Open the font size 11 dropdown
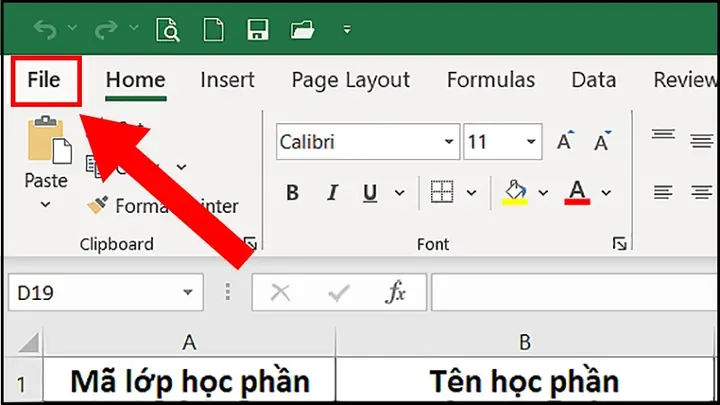Viewport: 720px width, 405px height. pos(531,142)
